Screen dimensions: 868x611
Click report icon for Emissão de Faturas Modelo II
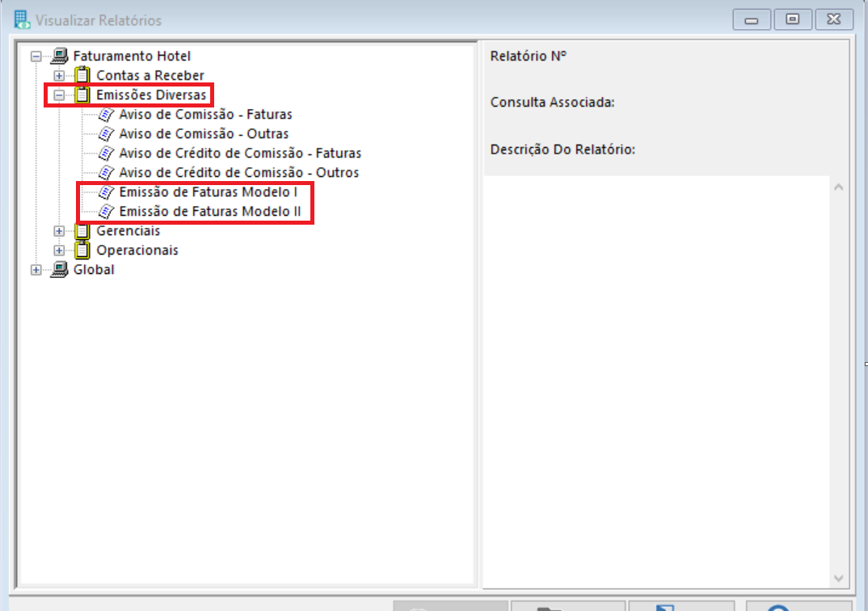[106, 212]
